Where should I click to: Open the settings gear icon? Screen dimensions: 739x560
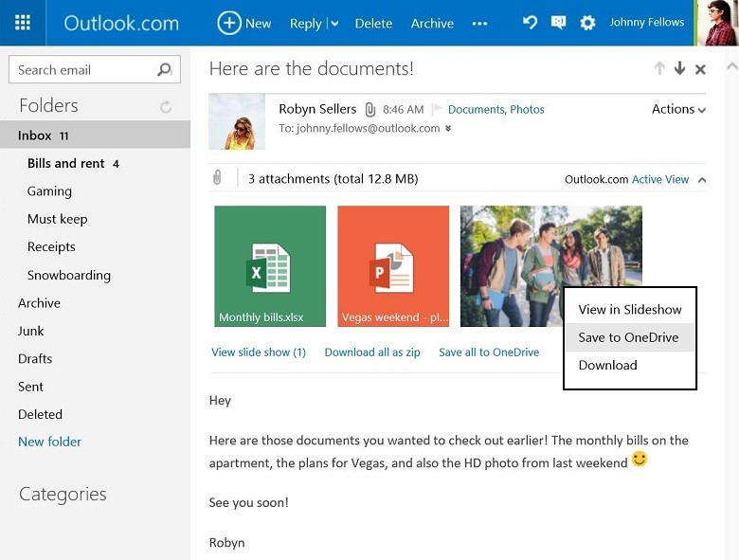(x=587, y=23)
